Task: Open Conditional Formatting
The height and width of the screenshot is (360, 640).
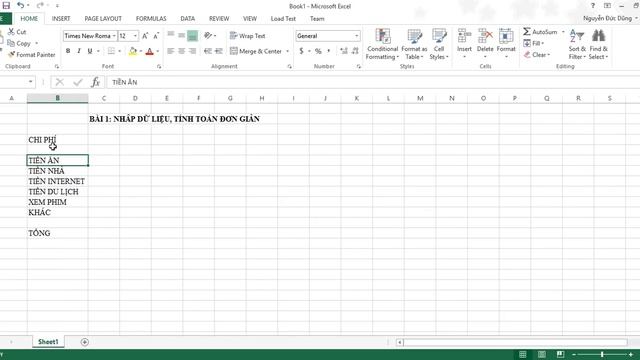Action: tap(382, 44)
